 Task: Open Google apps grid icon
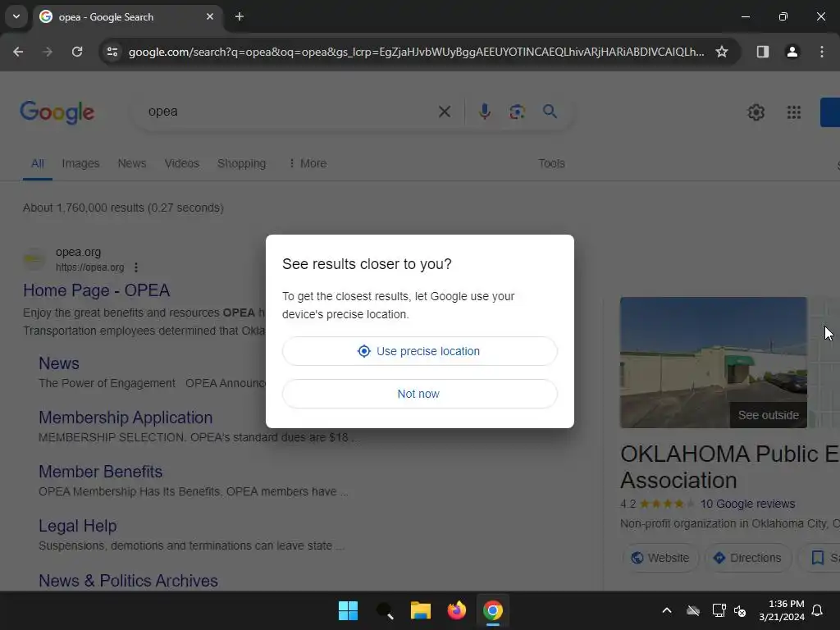point(794,112)
